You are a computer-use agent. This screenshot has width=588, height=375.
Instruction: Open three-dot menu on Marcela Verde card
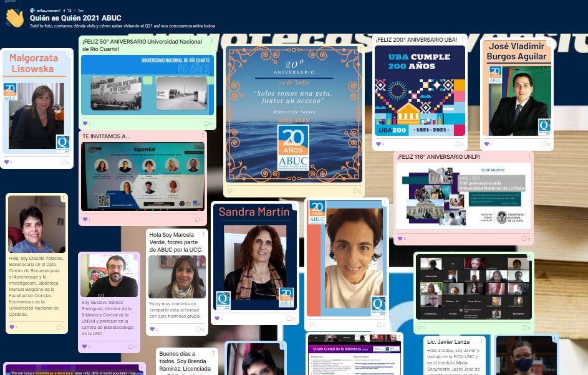204,234
